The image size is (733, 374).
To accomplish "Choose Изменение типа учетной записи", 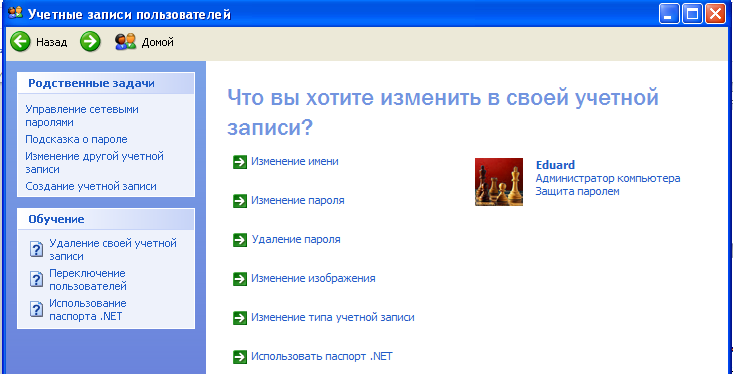I will click(x=333, y=317).
